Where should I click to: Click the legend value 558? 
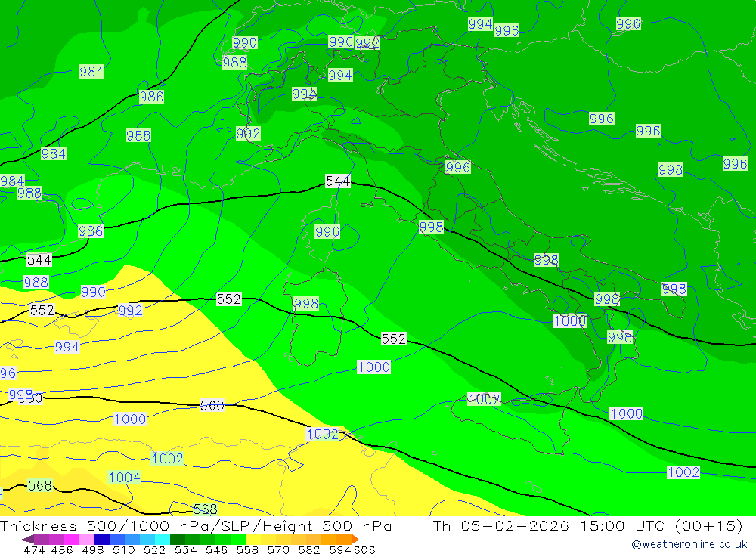tap(247, 550)
